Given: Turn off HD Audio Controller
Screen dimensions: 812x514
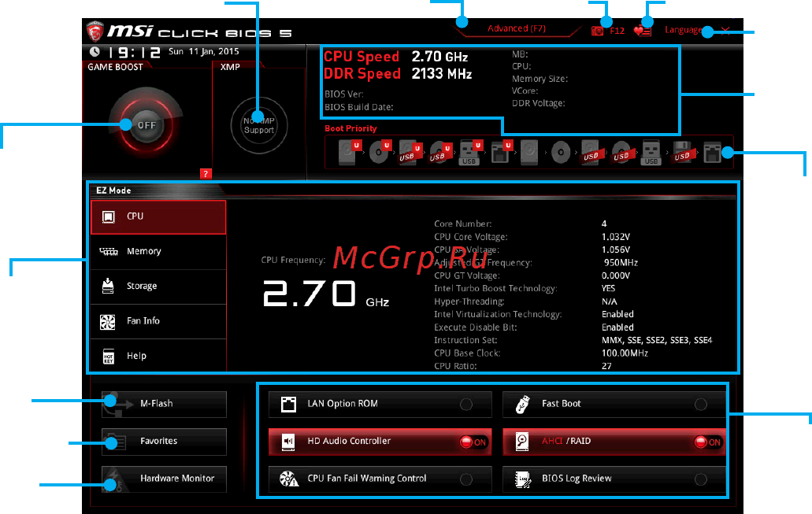Looking at the screenshot, I should point(380,442).
